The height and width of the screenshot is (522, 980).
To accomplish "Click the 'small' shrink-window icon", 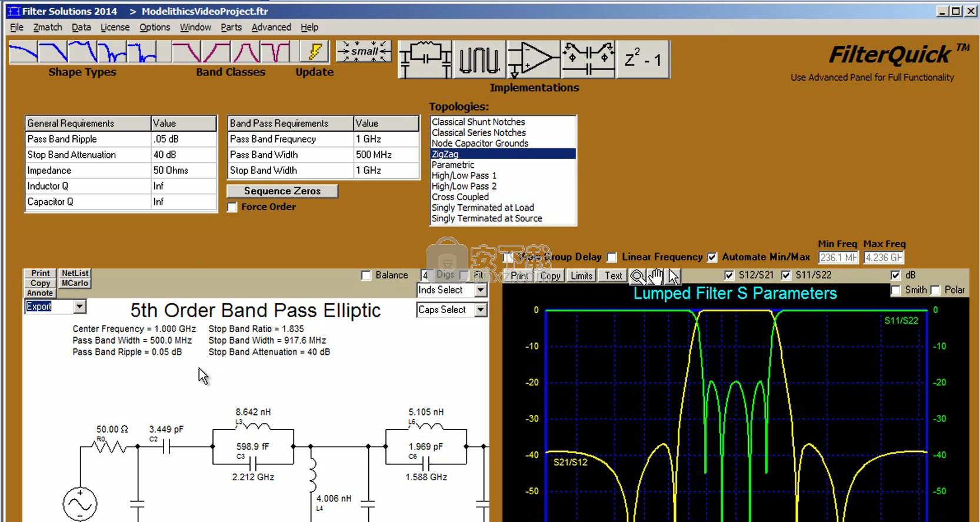I will (x=364, y=51).
